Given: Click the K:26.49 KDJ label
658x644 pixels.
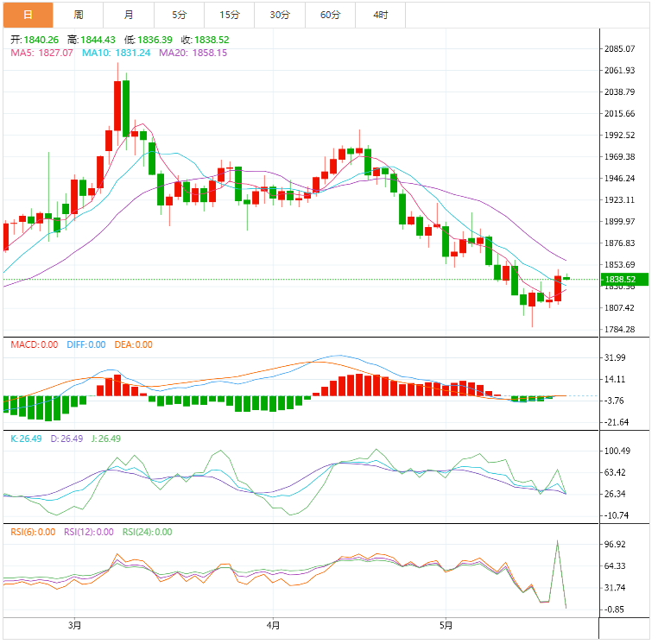Looking at the screenshot, I should 26,439.
